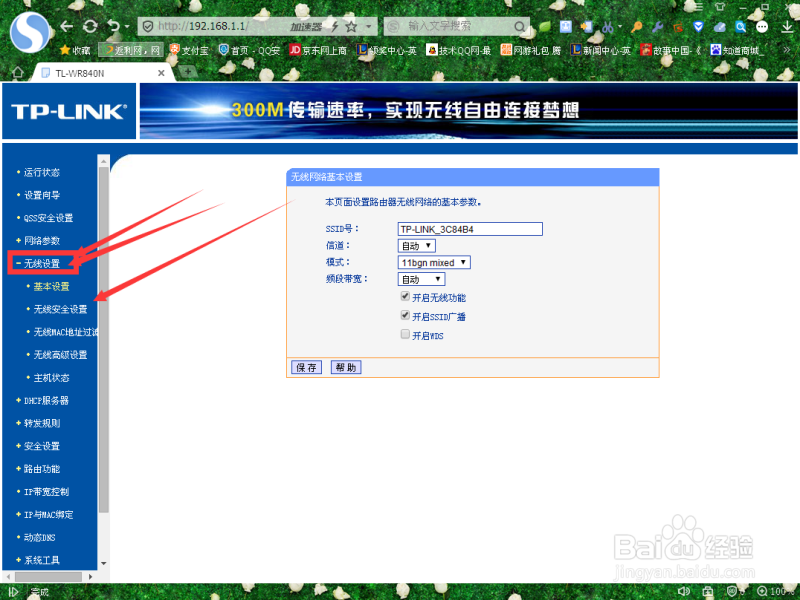
Task: Open the 信道 channel dropdown
Action: (416, 245)
